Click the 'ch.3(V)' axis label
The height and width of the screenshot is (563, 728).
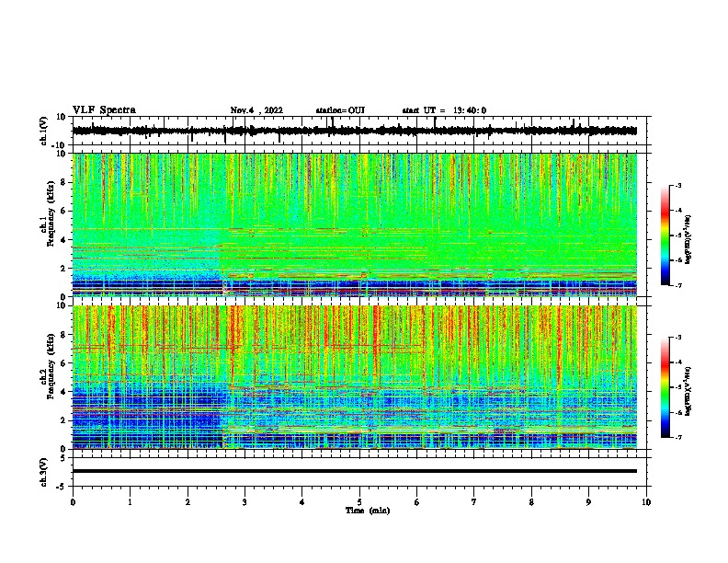click(x=44, y=472)
